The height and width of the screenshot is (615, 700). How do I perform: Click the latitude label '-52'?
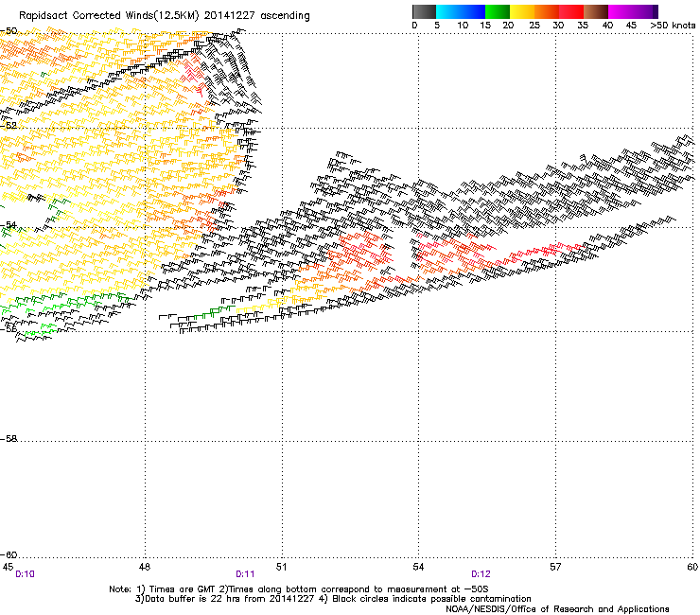(x=9, y=126)
